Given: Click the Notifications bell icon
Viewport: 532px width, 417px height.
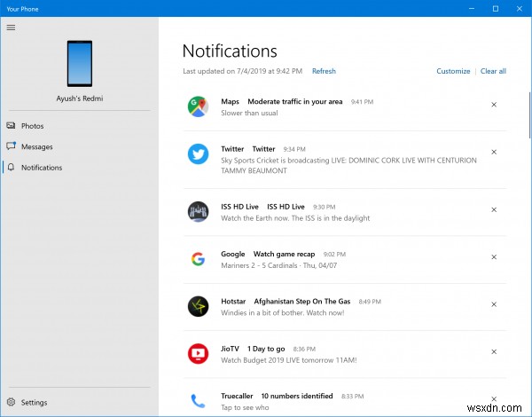Looking at the screenshot, I should (x=11, y=167).
